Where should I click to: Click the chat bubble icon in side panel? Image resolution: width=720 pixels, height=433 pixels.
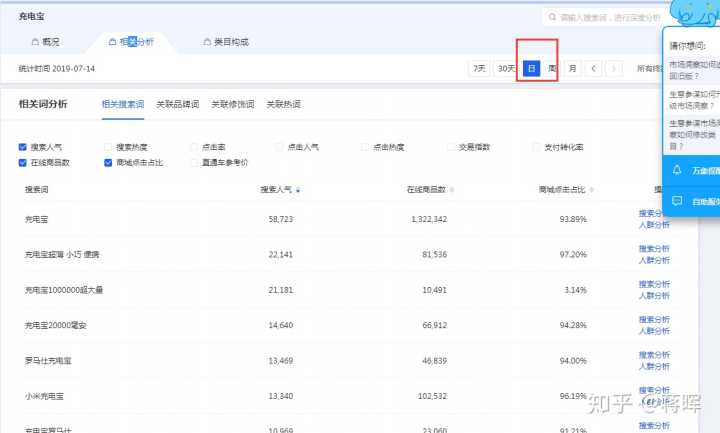677,201
